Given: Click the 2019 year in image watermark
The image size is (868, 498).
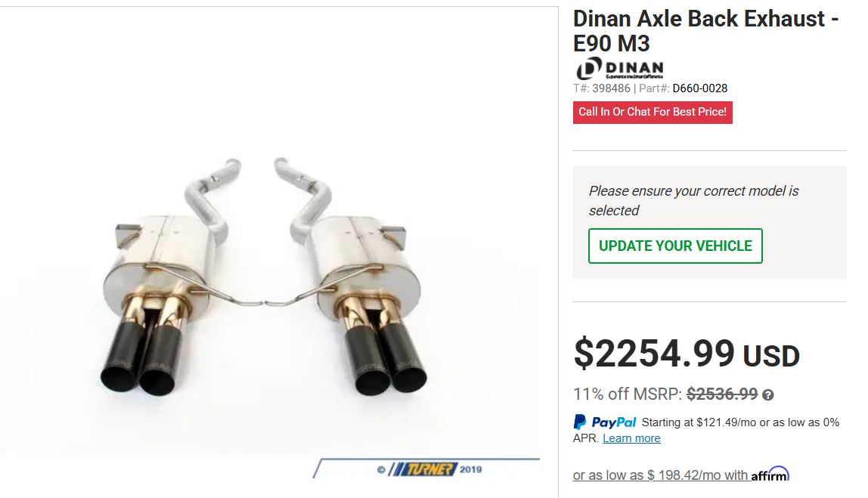Looking at the screenshot, I should pyautogui.click(x=470, y=469).
